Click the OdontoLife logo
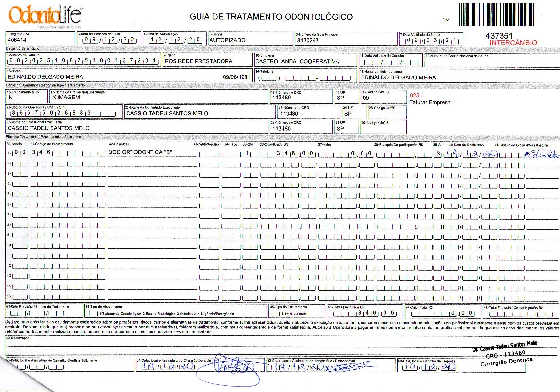 click(x=45, y=16)
